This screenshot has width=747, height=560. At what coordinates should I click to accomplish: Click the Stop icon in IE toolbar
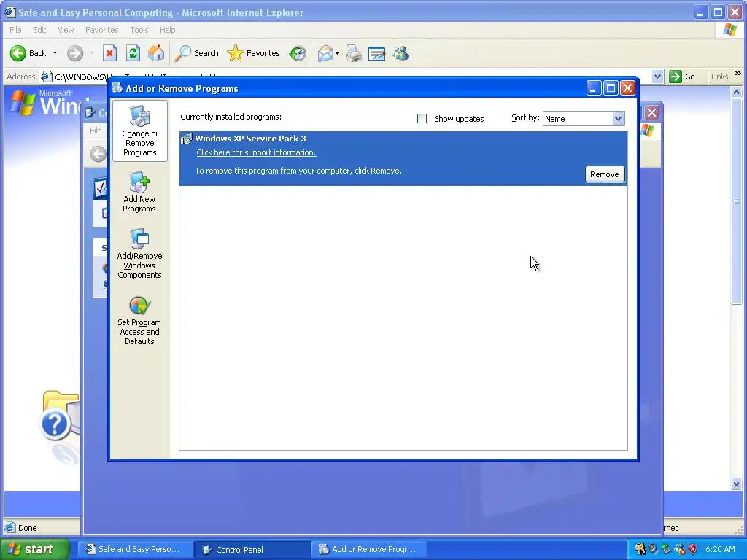pyautogui.click(x=109, y=53)
